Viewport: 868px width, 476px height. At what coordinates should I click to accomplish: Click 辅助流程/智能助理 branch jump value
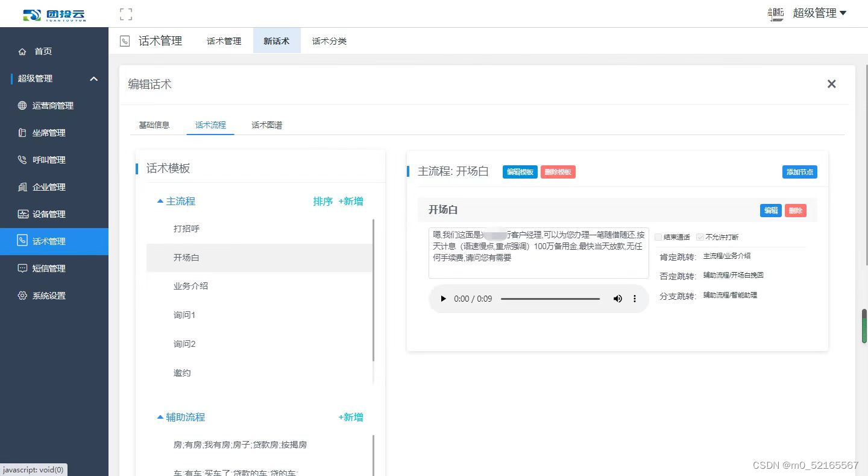pyautogui.click(x=730, y=295)
